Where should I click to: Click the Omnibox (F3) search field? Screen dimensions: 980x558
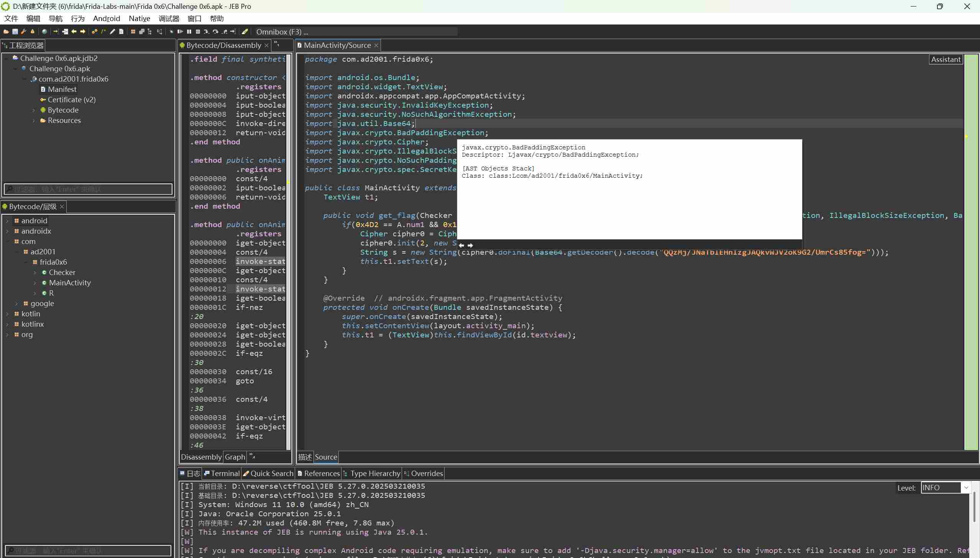coord(356,32)
